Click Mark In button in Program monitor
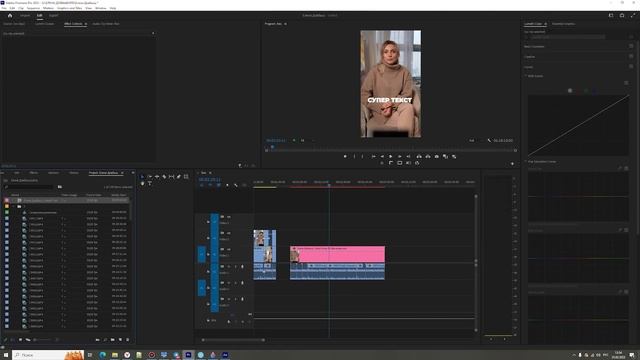 354,156
